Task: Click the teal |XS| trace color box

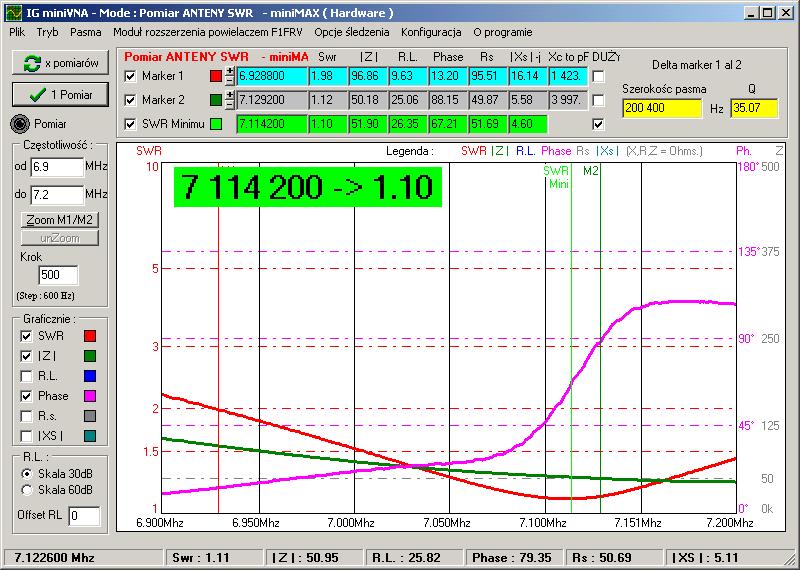Action: (x=90, y=436)
